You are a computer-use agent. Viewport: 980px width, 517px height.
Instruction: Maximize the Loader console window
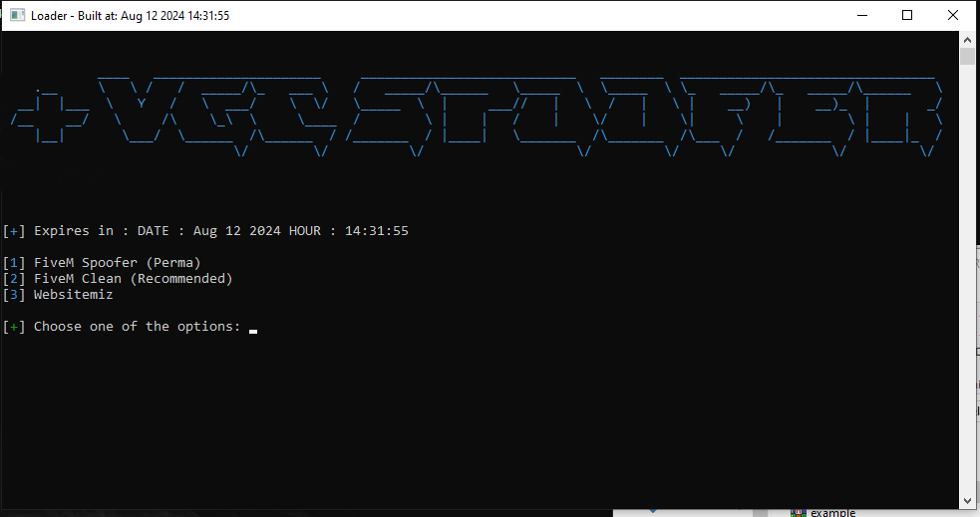tap(907, 15)
